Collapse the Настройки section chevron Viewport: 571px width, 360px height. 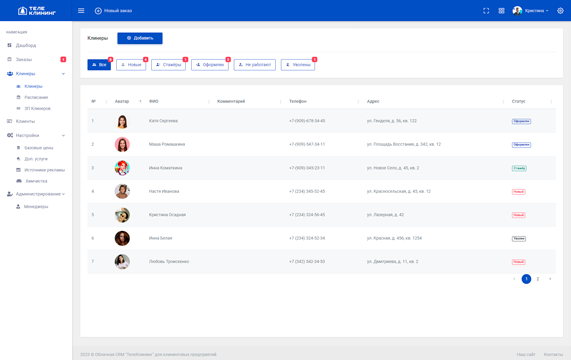(63, 135)
